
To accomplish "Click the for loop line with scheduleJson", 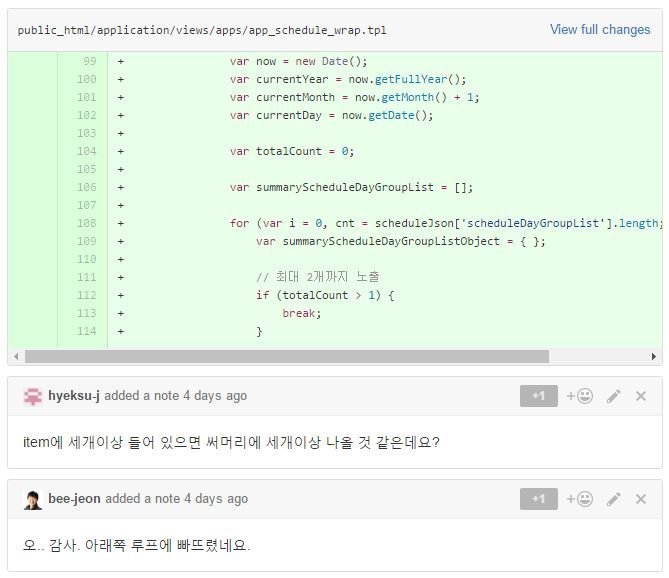I will pyautogui.click(x=446, y=223).
